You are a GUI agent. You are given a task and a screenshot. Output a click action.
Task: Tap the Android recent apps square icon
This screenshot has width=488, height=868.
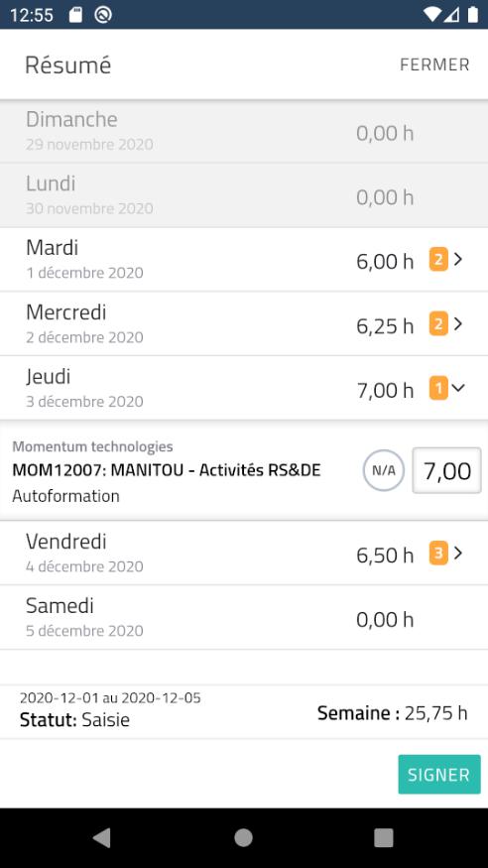(x=384, y=838)
